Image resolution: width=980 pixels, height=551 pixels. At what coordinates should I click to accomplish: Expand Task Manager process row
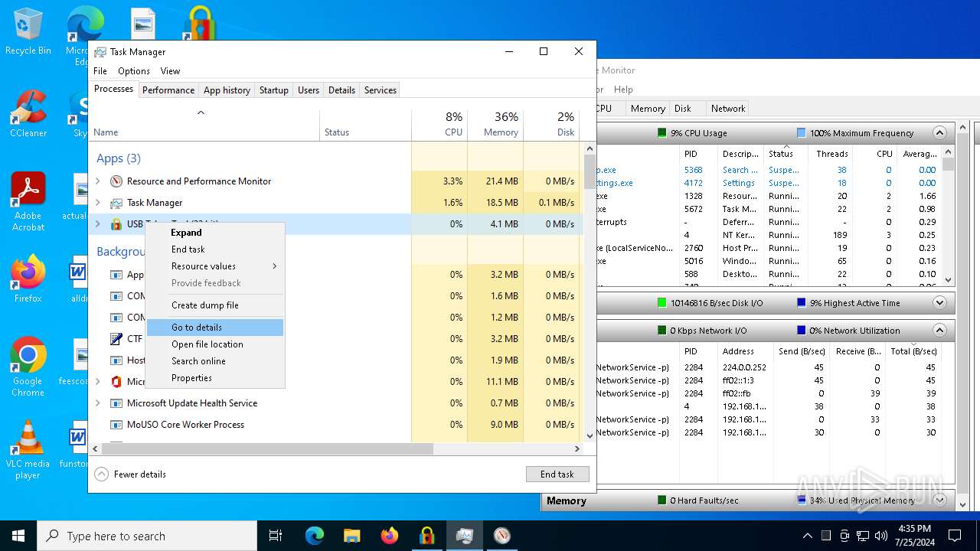(97, 203)
